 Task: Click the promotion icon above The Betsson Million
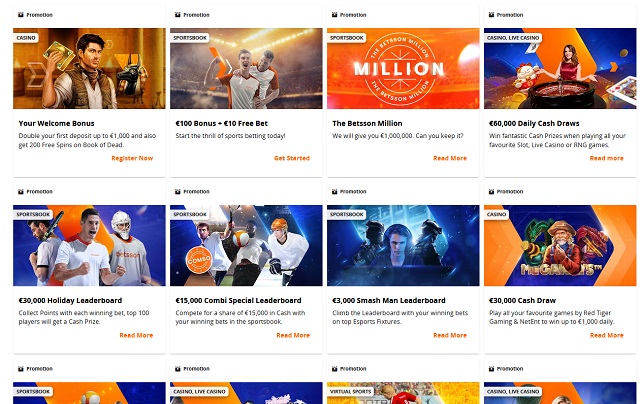(334, 15)
